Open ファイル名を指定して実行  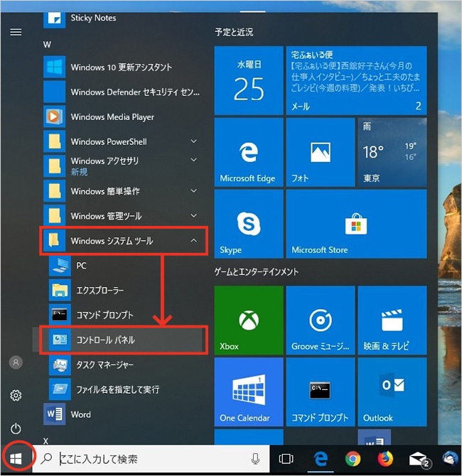point(124,389)
